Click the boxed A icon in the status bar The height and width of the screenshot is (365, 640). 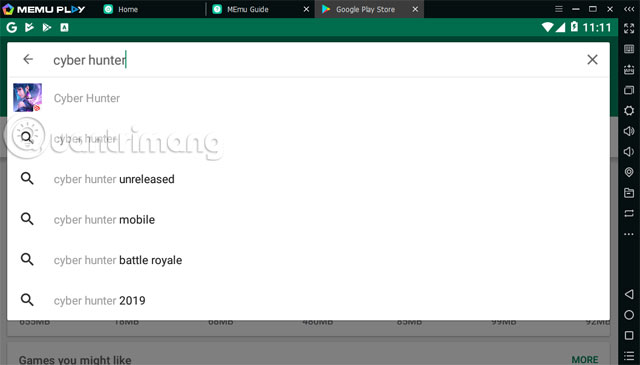64,27
